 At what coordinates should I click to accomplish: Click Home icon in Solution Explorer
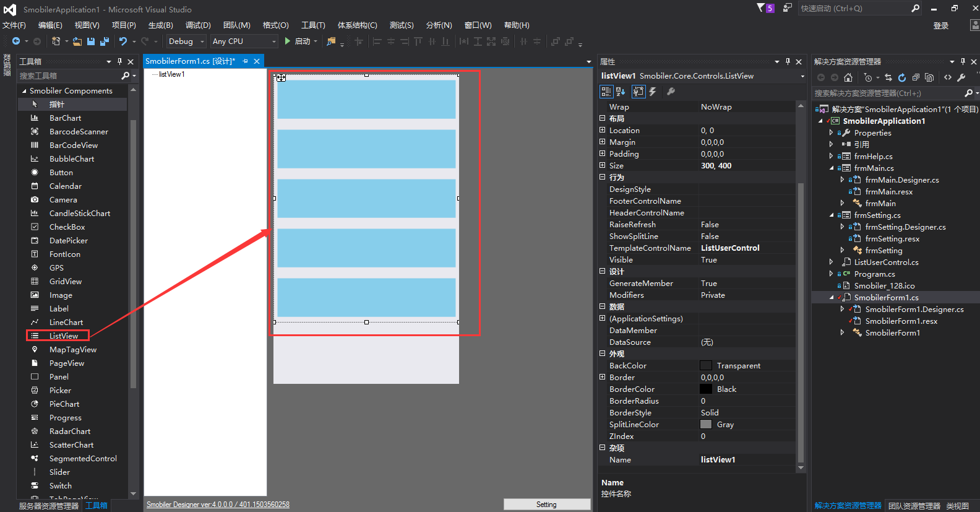pyautogui.click(x=848, y=77)
